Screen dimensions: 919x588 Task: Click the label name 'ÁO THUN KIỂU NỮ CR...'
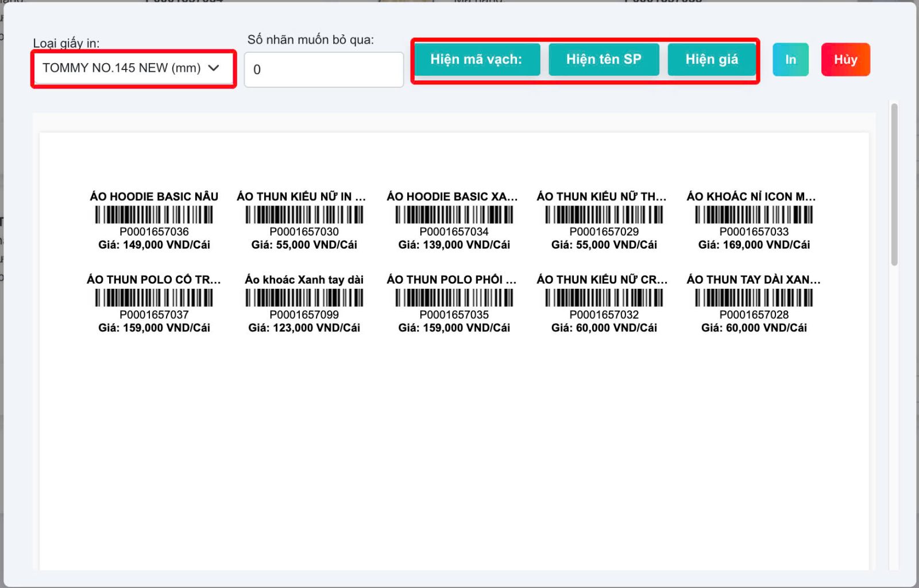point(603,280)
